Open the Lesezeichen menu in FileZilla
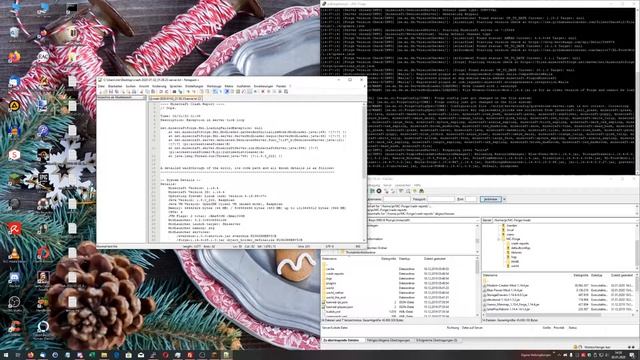Screen dimensions: 640x360 tap(402, 185)
